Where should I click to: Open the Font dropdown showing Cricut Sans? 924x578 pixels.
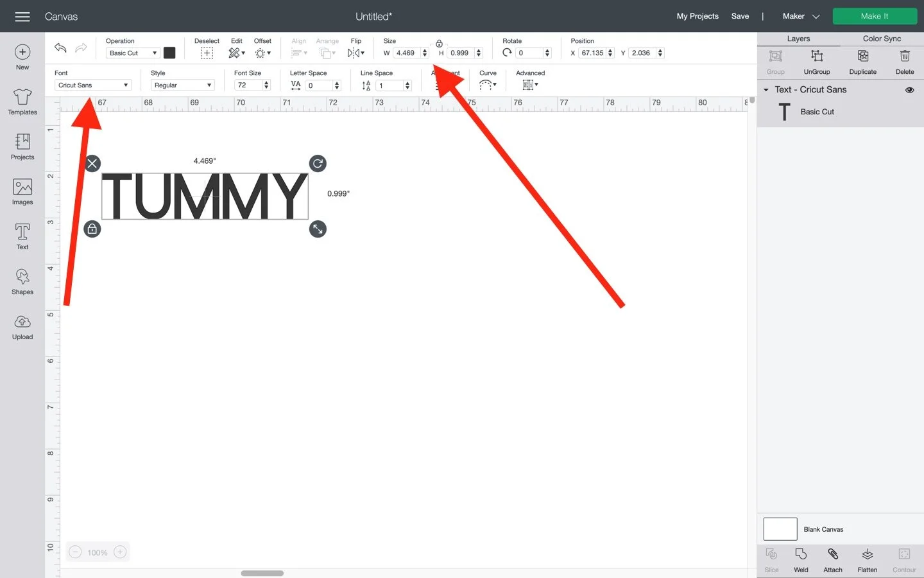coord(93,85)
